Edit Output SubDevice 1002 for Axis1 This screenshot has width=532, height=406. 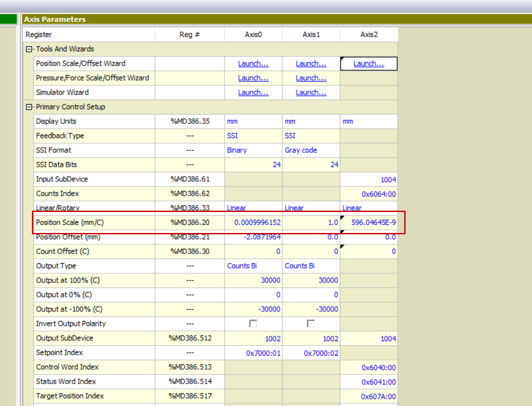point(311,338)
